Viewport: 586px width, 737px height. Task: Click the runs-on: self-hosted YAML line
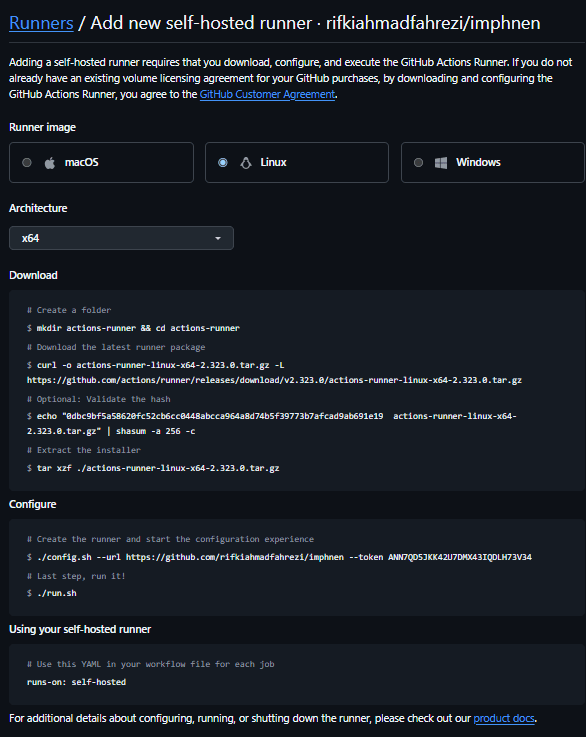coord(77,682)
